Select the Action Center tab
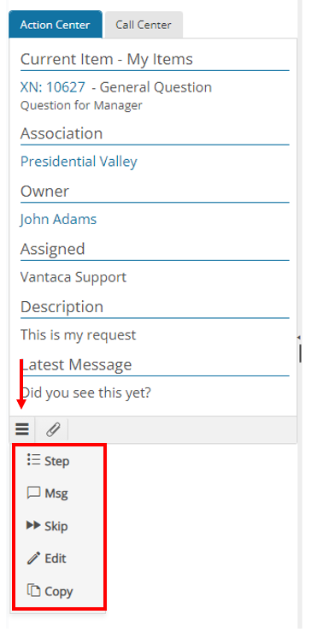This screenshot has height=644, width=311. (55, 25)
